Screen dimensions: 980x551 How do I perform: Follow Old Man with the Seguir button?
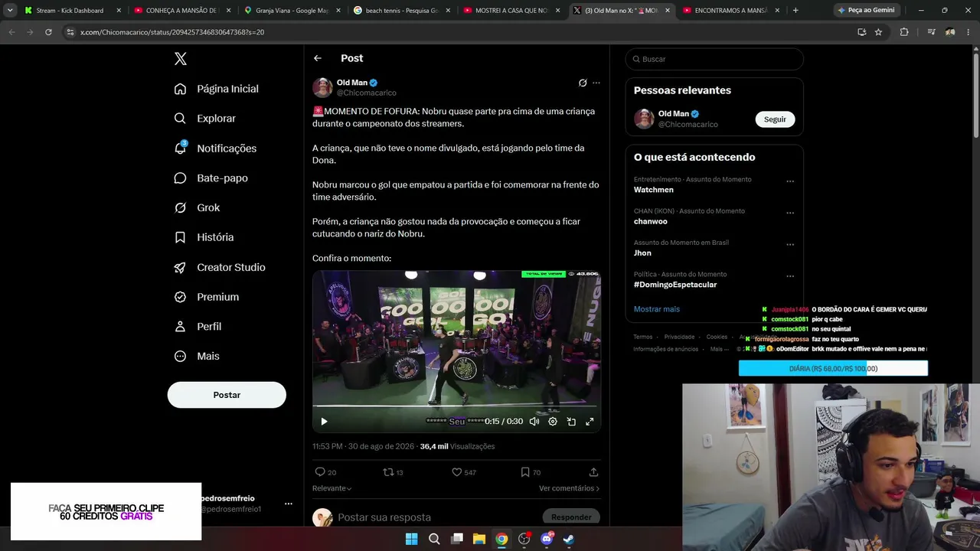tap(775, 119)
